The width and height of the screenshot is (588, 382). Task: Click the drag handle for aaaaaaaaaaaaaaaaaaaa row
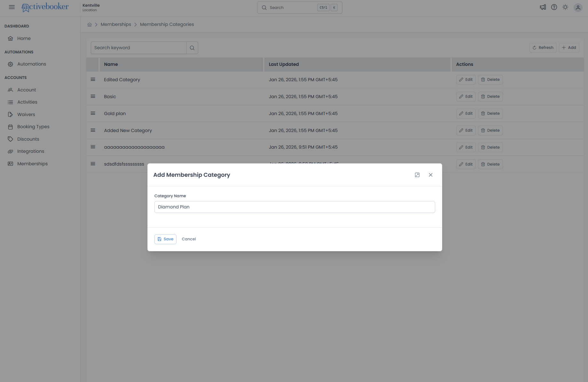click(x=93, y=147)
